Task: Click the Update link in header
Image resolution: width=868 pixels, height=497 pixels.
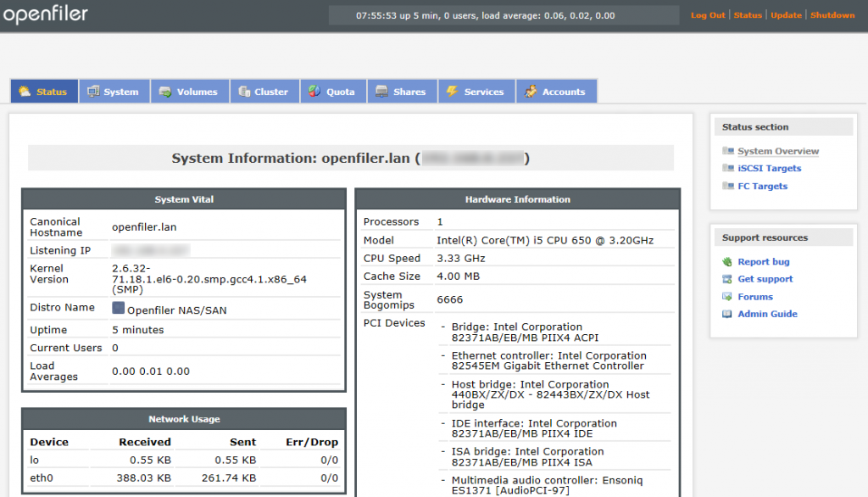Action: pos(786,15)
